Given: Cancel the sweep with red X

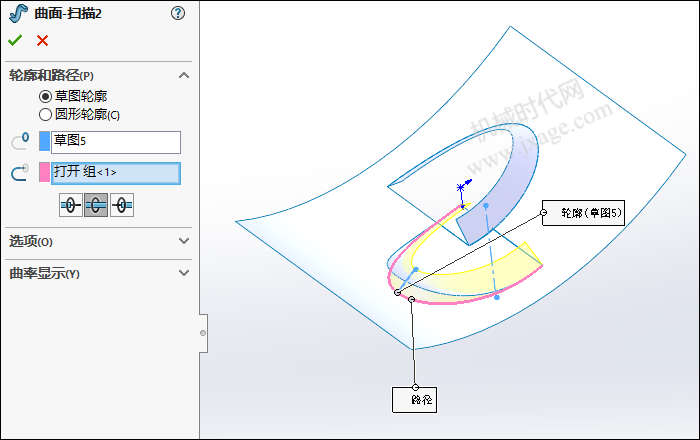Looking at the screenshot, I should point(42,41).
